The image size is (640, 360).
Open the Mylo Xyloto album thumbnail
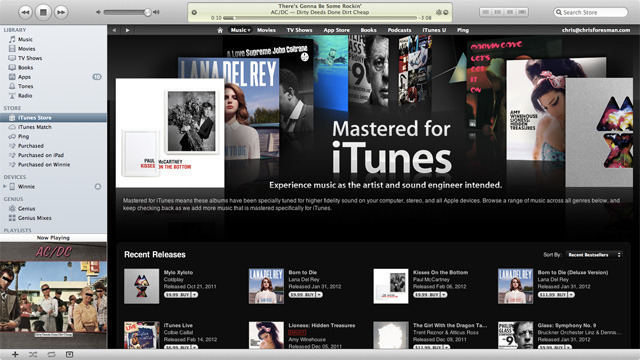coord(142,286)
